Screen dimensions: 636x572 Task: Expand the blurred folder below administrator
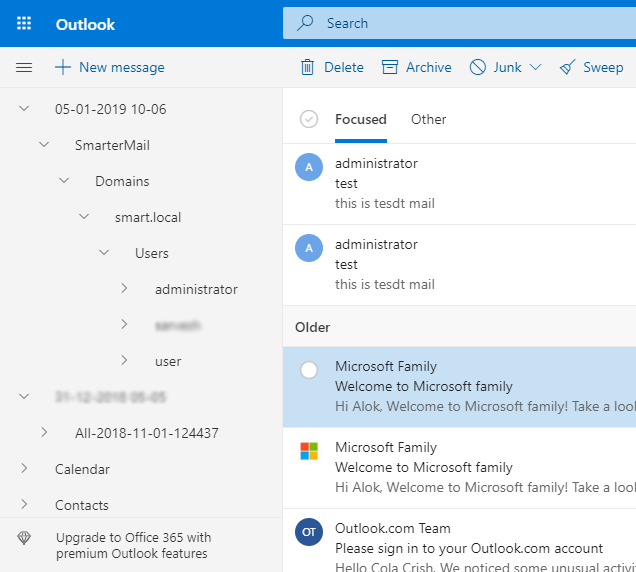click(124, 325)
